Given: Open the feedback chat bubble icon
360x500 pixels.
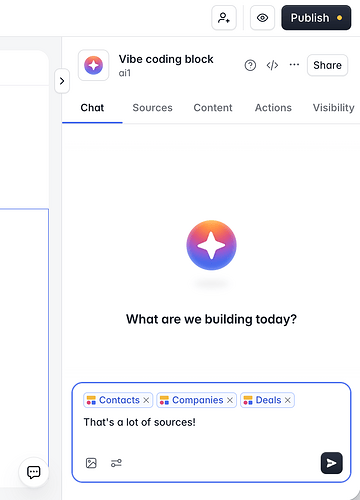Looking at the screenshot, I should pyautogui.click(x=34, y=472).
